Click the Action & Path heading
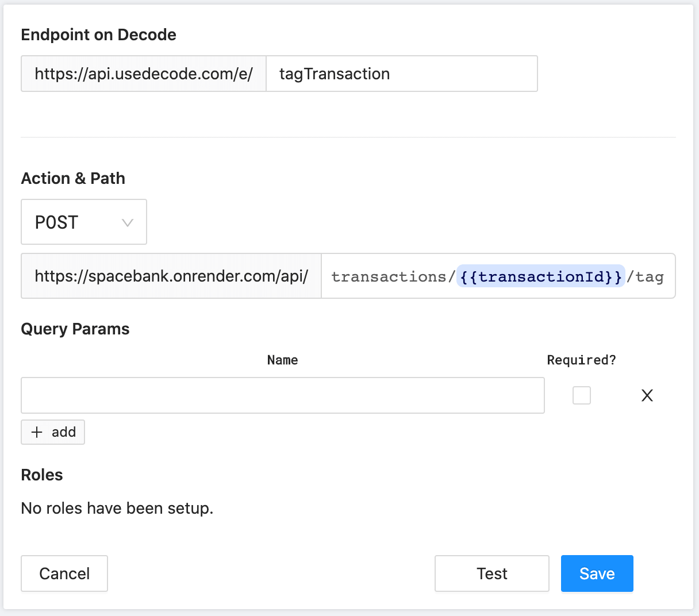Screen dimensions: 699x616 [73, 178]
